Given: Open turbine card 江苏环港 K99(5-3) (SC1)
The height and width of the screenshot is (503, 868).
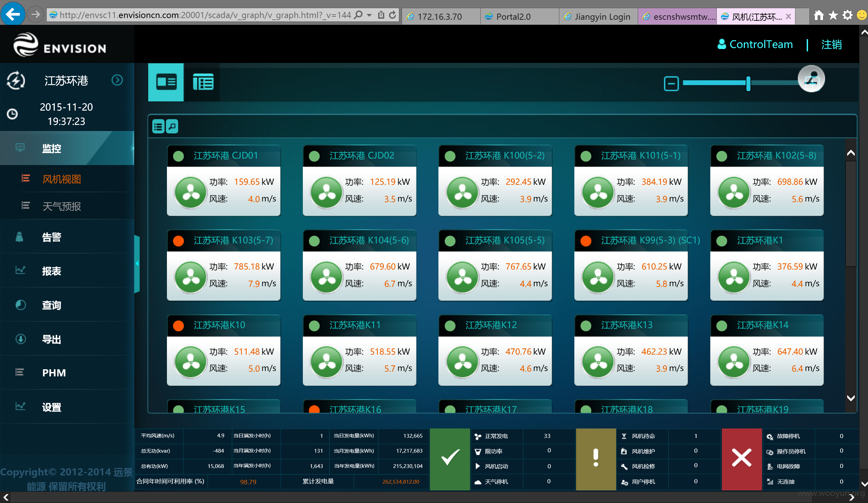Looking at the screenshot, I should (631, 265).
